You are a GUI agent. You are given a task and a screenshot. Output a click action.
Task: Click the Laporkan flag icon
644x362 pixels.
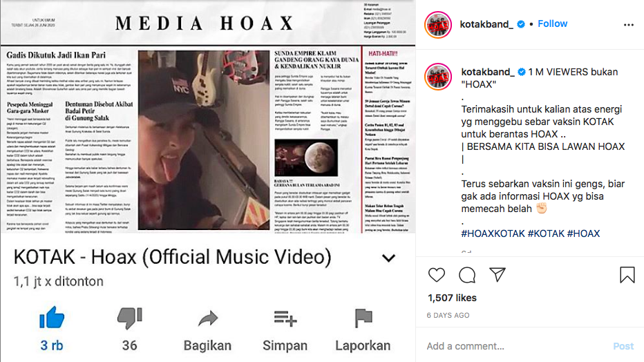click(x=363, y=318)
